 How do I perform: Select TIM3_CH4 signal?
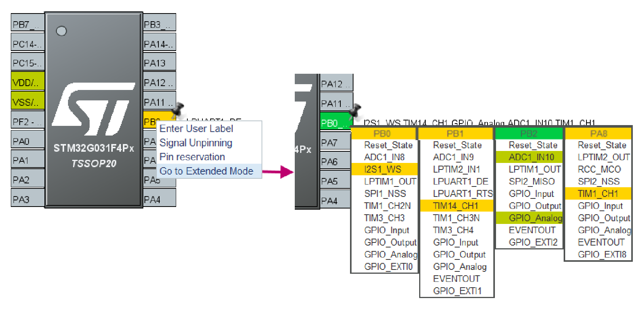coord(453,230)
